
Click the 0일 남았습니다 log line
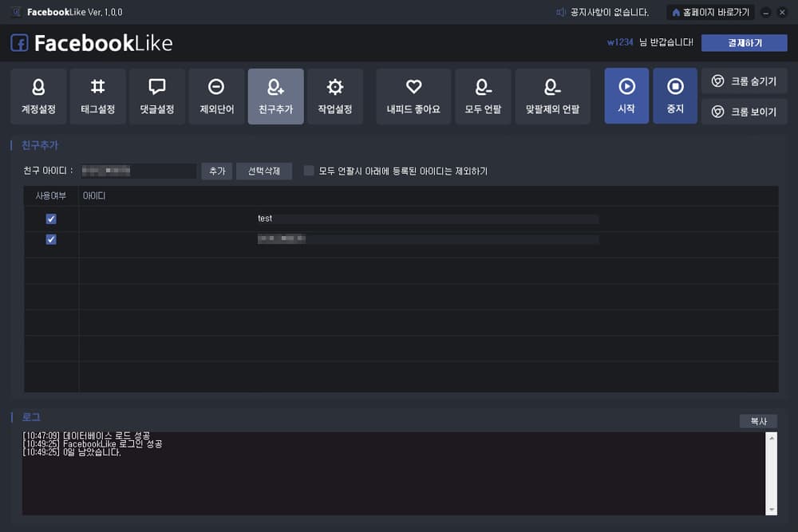click(72, 452)
